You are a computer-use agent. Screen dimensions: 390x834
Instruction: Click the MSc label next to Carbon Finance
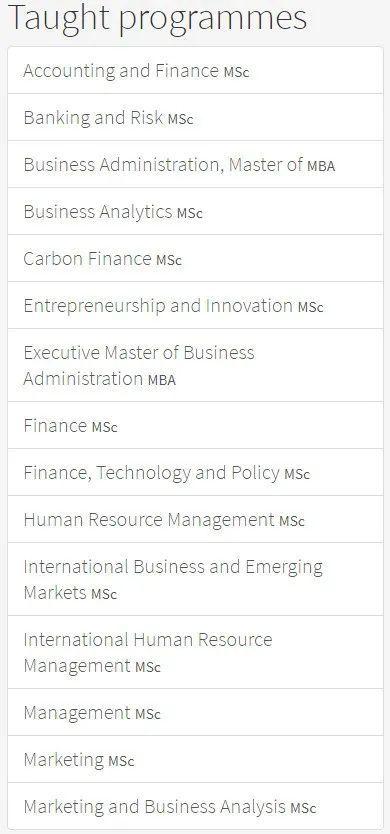(169, 261)
